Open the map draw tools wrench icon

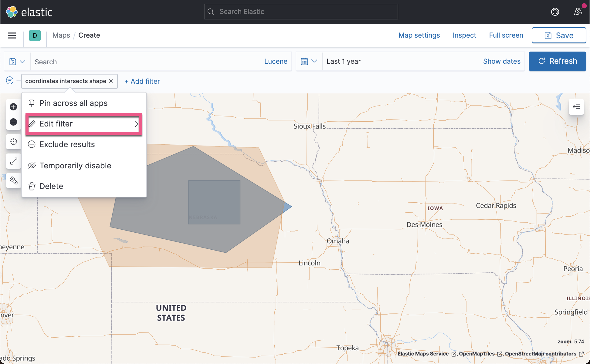click(x=13, y=180)
